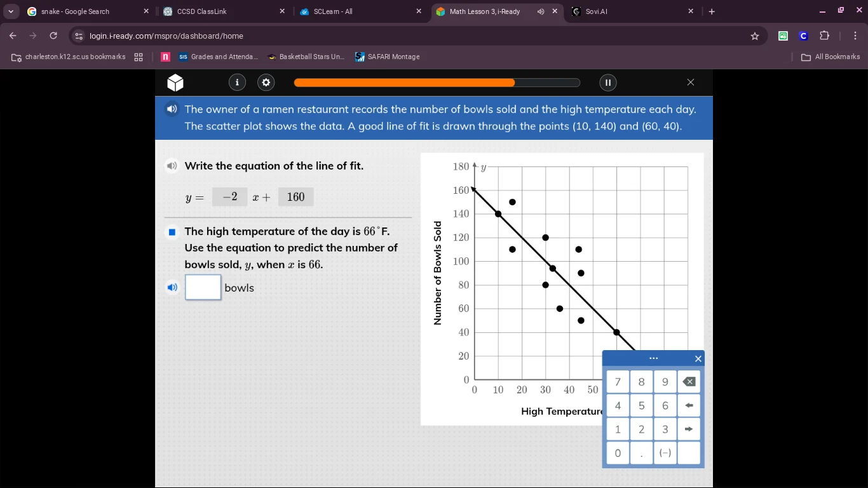868x488 pixels.
Task: Click the bowls answer input box
Action: [203, 287]
